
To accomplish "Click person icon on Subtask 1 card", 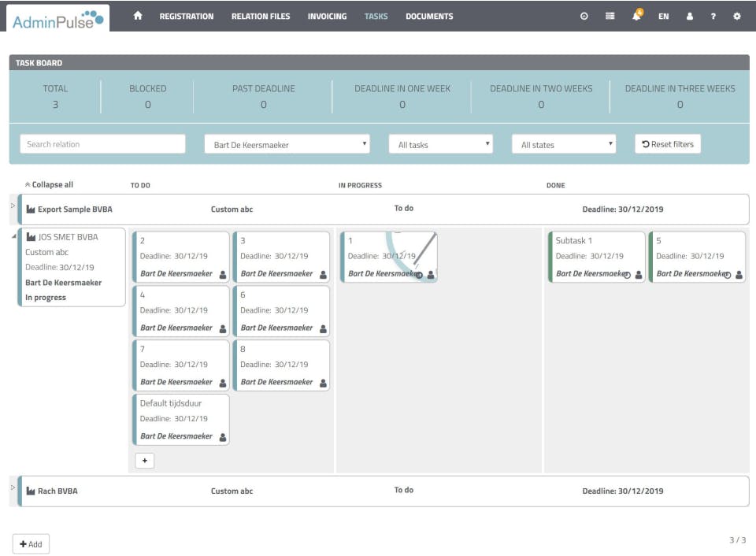I will (x=639, y=274).
